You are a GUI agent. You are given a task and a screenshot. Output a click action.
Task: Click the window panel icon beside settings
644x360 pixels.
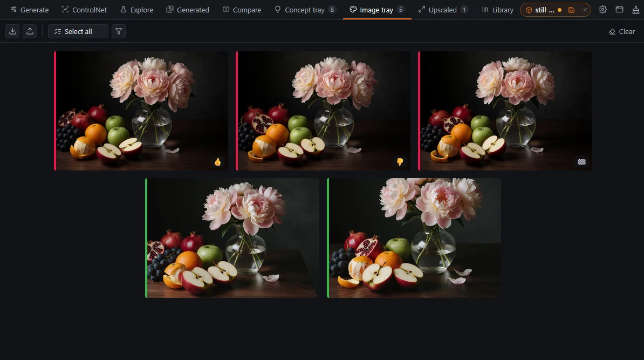pos(619,10)
